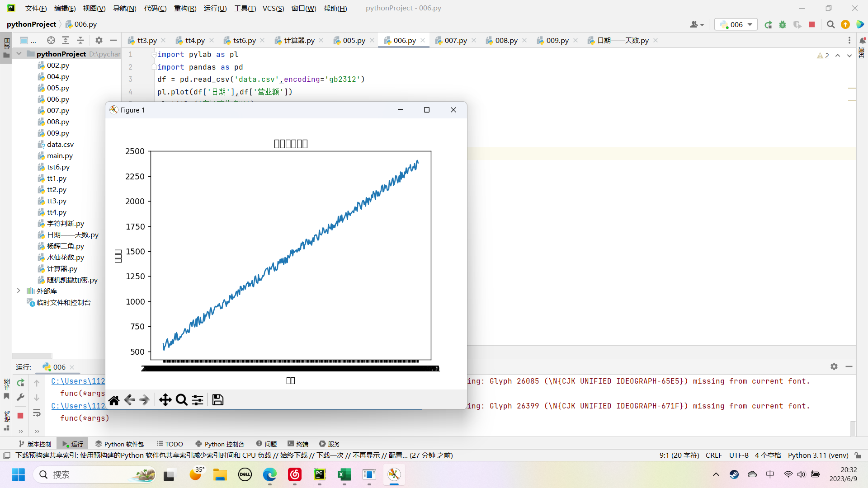
Task: Click the Home reset view icon in Figure toolbar
Action: point(114,400)
